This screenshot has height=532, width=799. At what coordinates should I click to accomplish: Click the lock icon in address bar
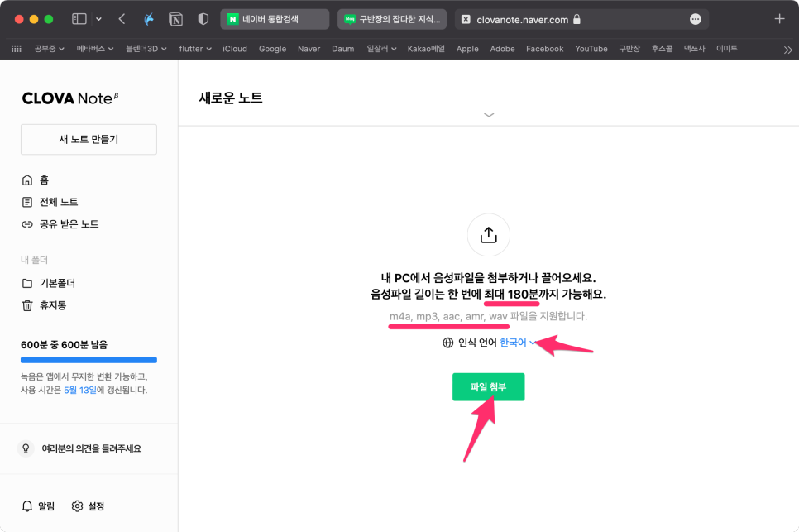coord(577,19)
